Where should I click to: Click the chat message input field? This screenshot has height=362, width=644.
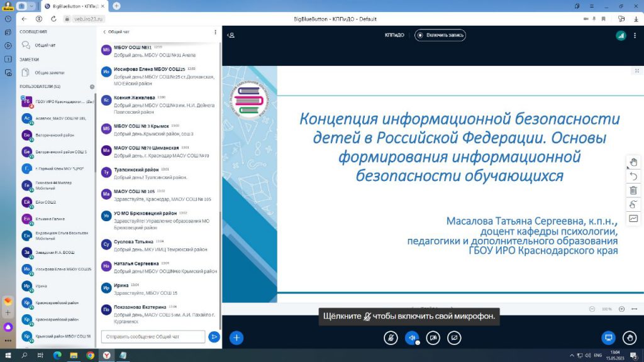(x=153, y=337)
